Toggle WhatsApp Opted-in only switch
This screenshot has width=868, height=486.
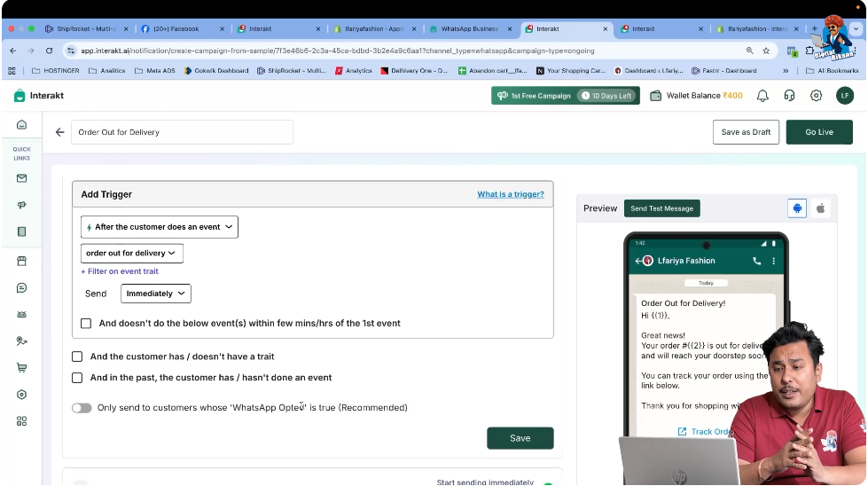pyautogui.click(x=82, y=408)
